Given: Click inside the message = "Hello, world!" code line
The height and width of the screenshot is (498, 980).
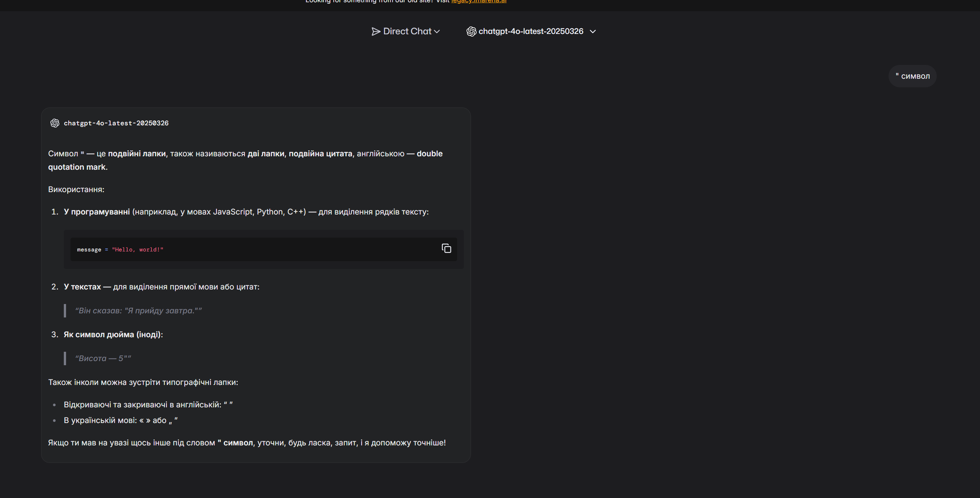Looking at the screenshot, I should tap(120, 250).
